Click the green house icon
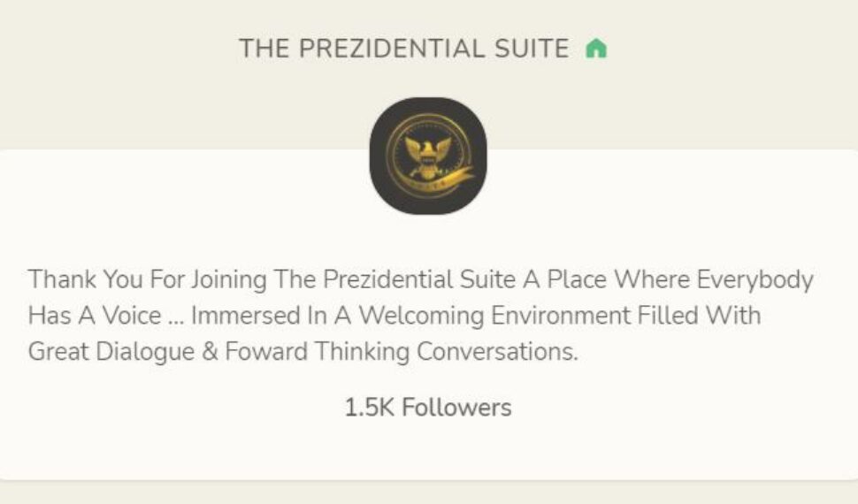 (597, 50)
